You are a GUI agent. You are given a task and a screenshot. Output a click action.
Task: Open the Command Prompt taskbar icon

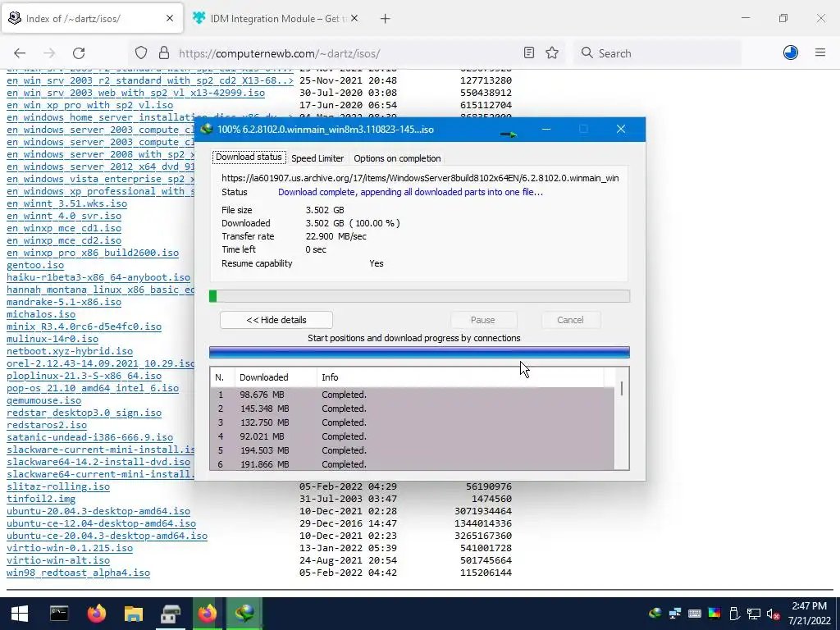[x=59, y=614]
